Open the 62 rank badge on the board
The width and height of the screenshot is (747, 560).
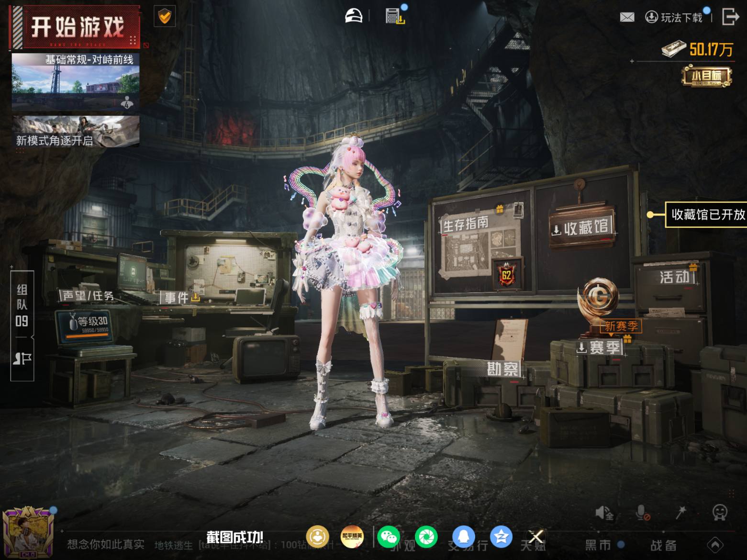click(506, 275)
